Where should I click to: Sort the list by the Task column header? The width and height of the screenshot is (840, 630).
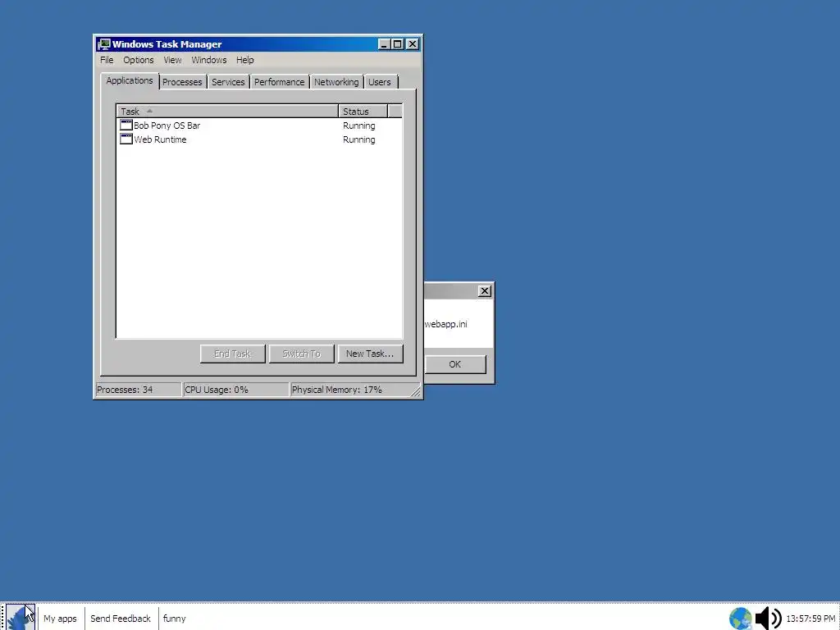coord(227,112)
